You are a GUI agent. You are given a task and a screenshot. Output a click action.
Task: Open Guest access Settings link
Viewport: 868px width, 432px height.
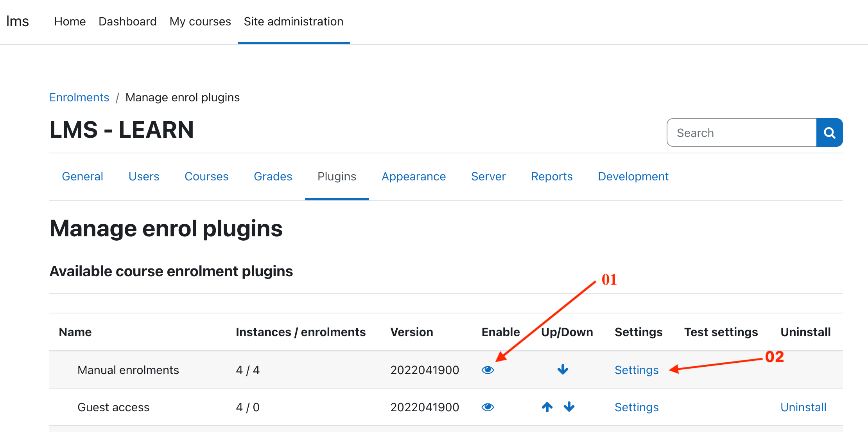tap(636, 407)
